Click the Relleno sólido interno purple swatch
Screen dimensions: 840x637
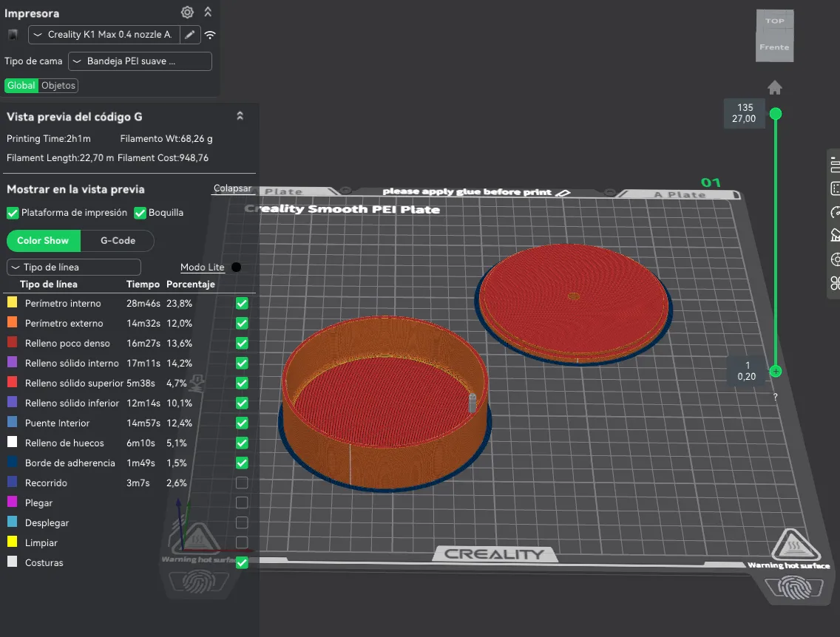[12, 362]
